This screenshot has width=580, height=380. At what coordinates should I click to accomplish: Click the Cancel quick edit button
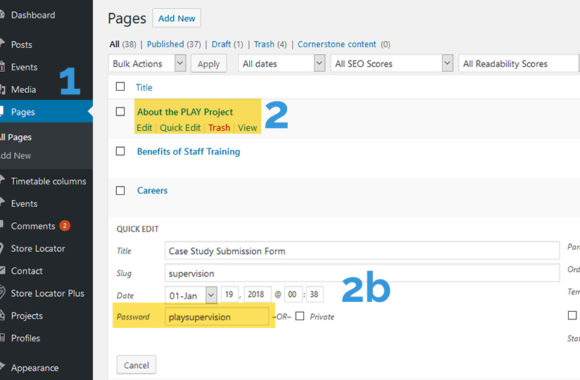pos(136,365)
